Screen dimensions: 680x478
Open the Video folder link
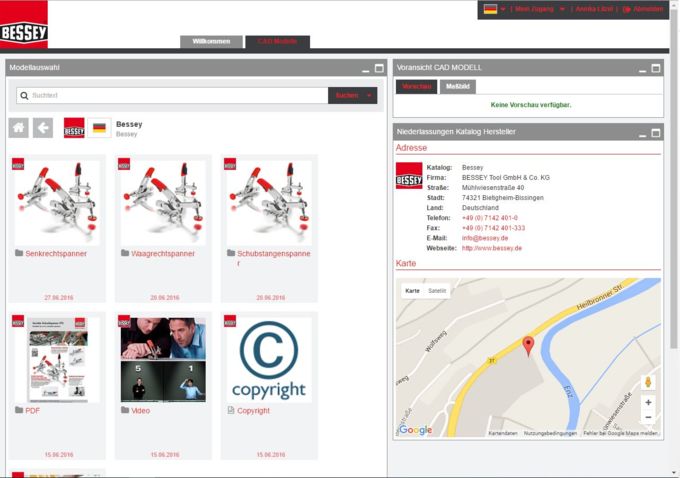tap(141, 411)
